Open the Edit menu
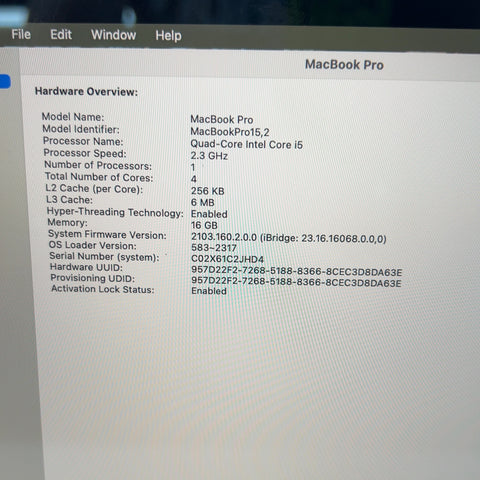 pyautogui.click(x=61, y=35)
